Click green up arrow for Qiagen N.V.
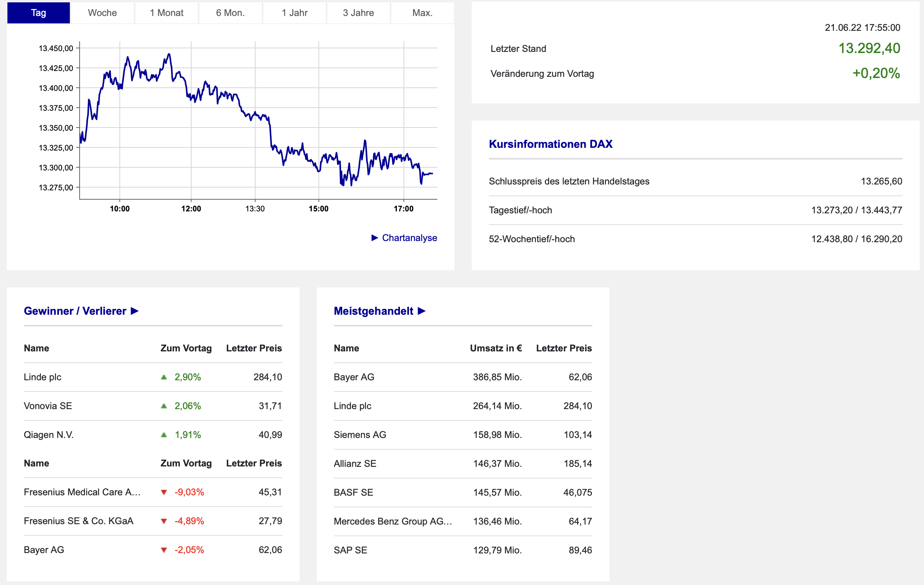 (x=164, y=435)
